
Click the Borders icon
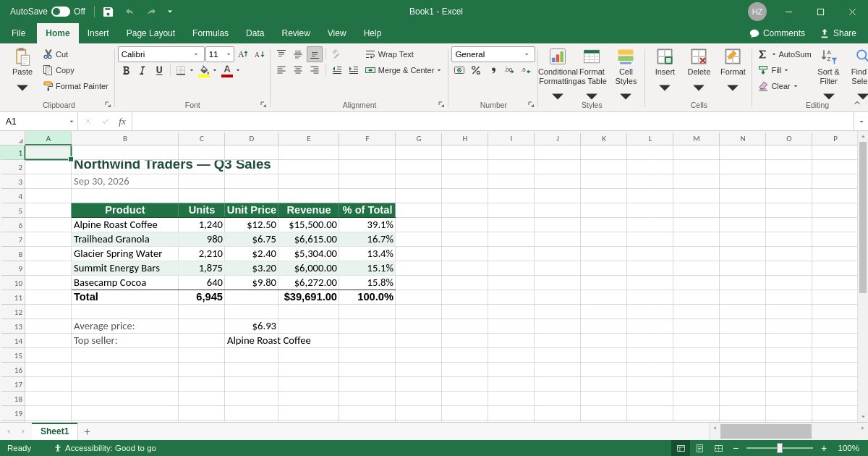[181, 70]
